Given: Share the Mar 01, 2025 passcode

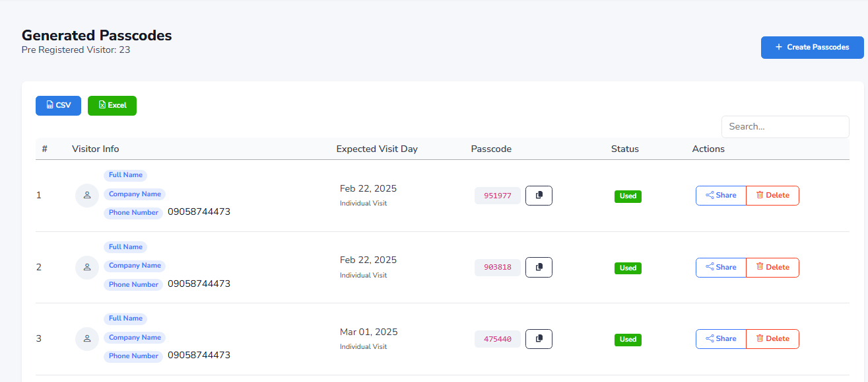Looking at the screenshot, I should point(721,338).
